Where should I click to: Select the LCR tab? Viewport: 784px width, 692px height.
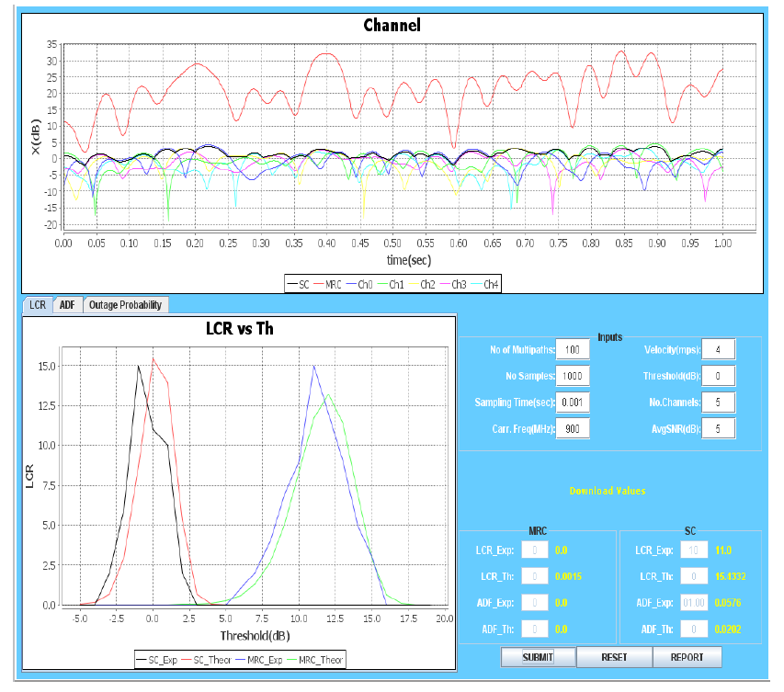point(38,305)
